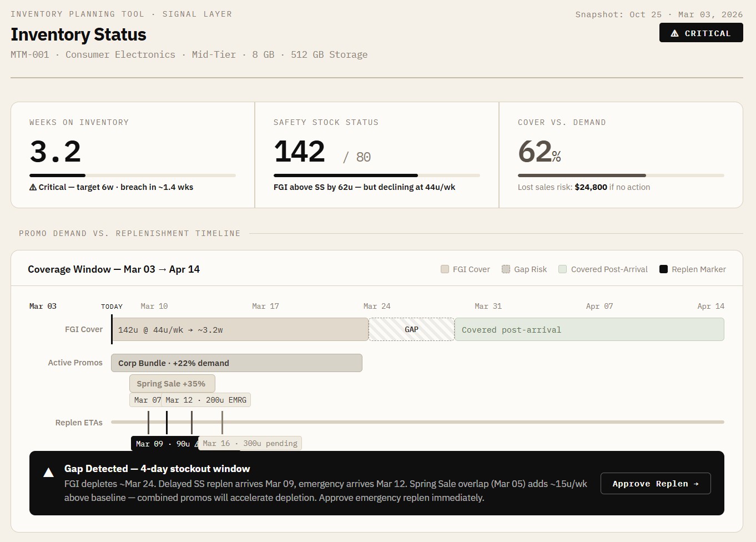Click 'Coverage Window — Mar 03 → Apr 14' title
Viewport: 756px width, 542px height.
[x=114, y=269]
